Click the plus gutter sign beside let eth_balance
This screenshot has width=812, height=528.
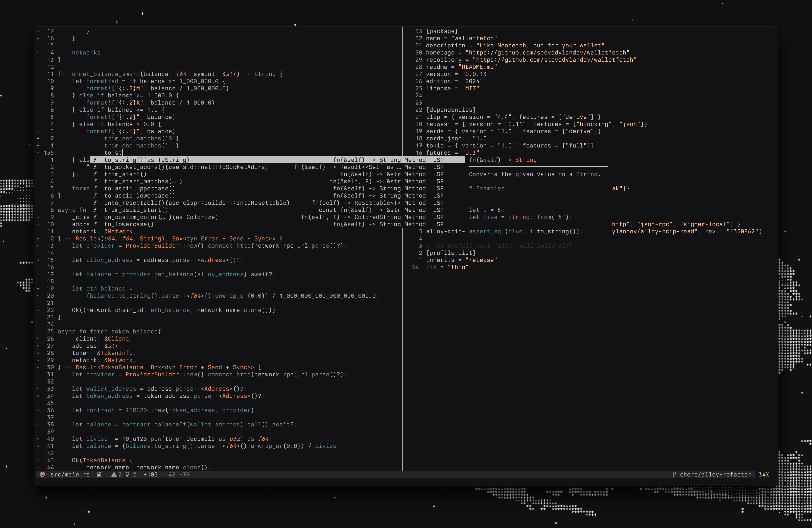click(38, 289)
